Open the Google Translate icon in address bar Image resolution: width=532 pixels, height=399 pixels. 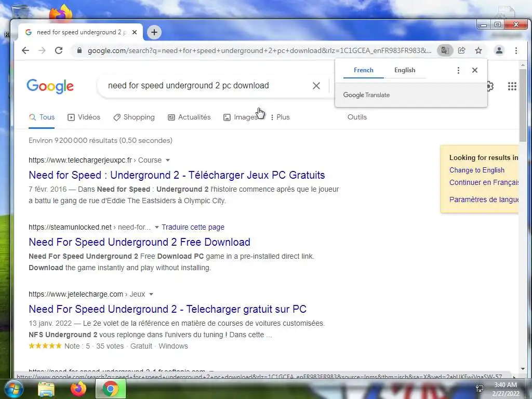click(x=445, y=50)
